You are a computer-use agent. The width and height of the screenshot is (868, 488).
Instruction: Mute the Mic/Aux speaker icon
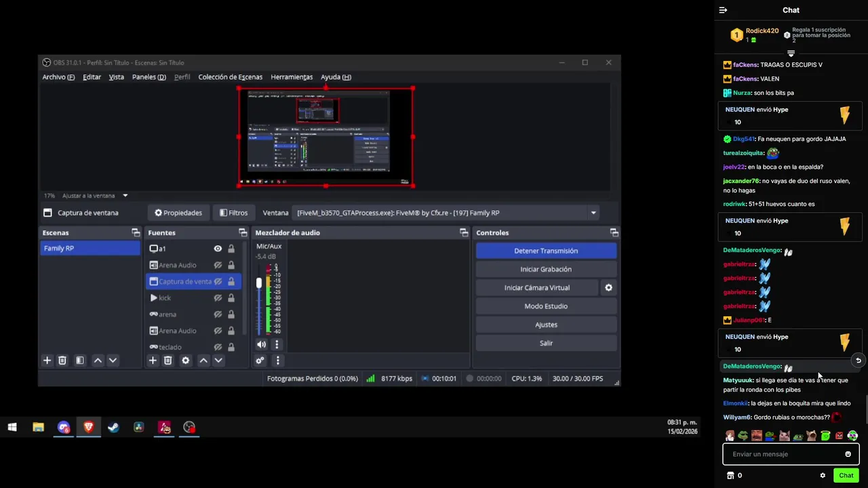click(x=261, y=344)
